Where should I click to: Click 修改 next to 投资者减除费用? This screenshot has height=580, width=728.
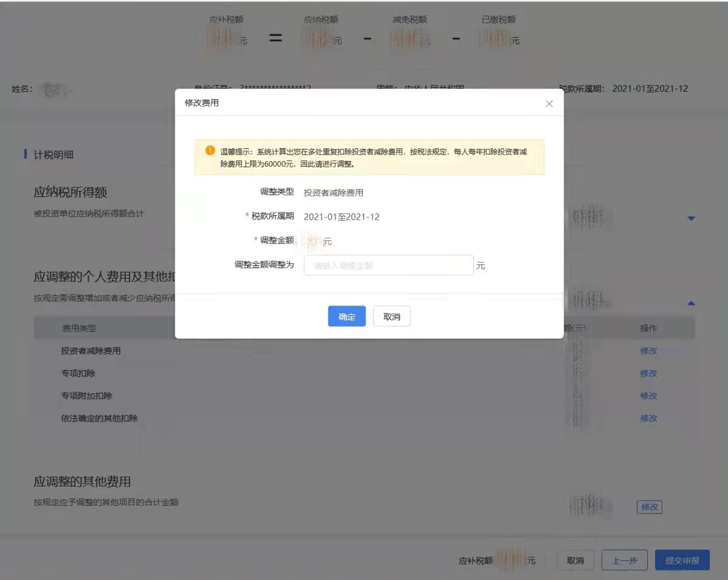648,351
